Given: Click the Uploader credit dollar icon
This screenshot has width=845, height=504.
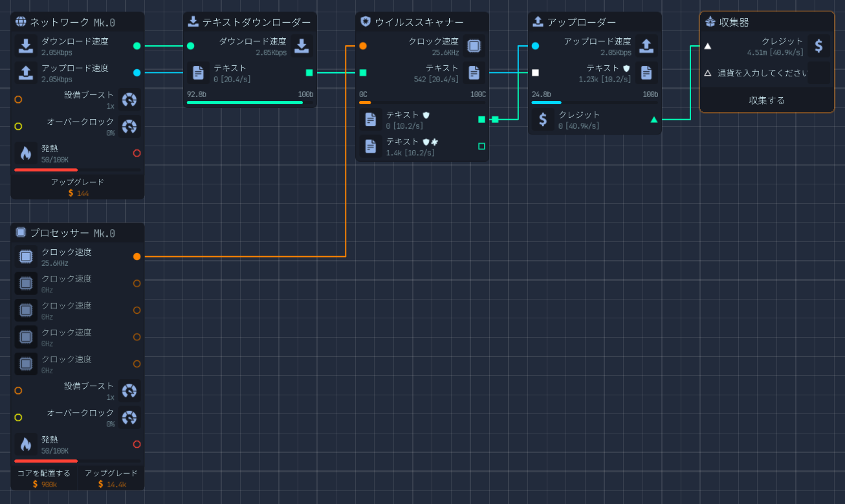Looking at the screenshot, I should [543, 120].
